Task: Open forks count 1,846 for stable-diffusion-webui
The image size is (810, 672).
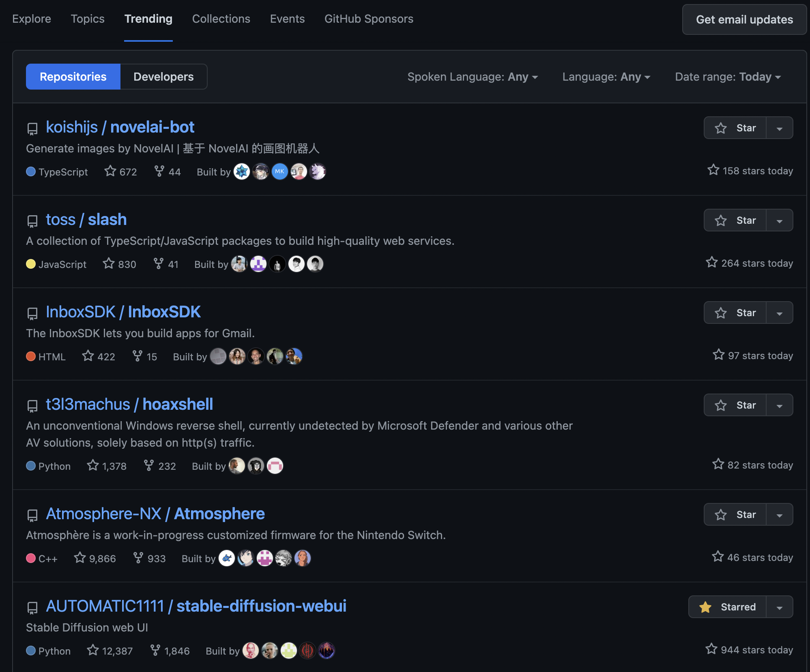Action: [x=170, y=651]
